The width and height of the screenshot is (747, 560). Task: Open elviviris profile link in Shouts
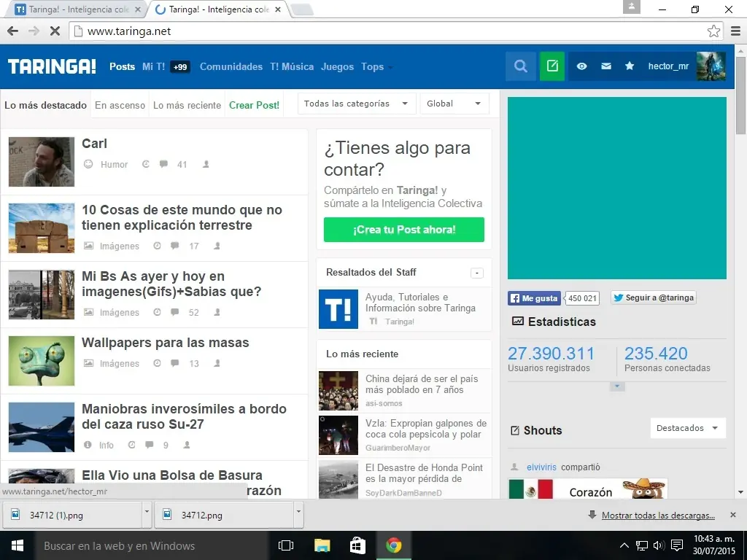click(541, 467)
